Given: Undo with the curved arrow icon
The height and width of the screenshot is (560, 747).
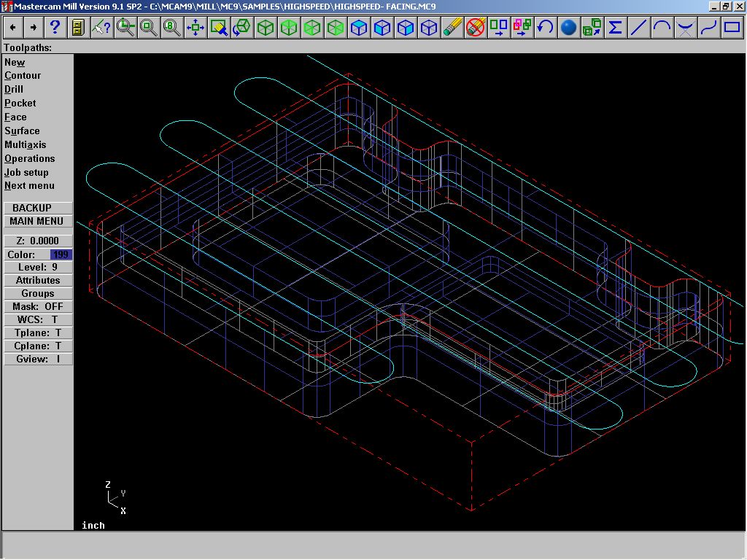Looking at the screenshot, I should click(546, 28).
